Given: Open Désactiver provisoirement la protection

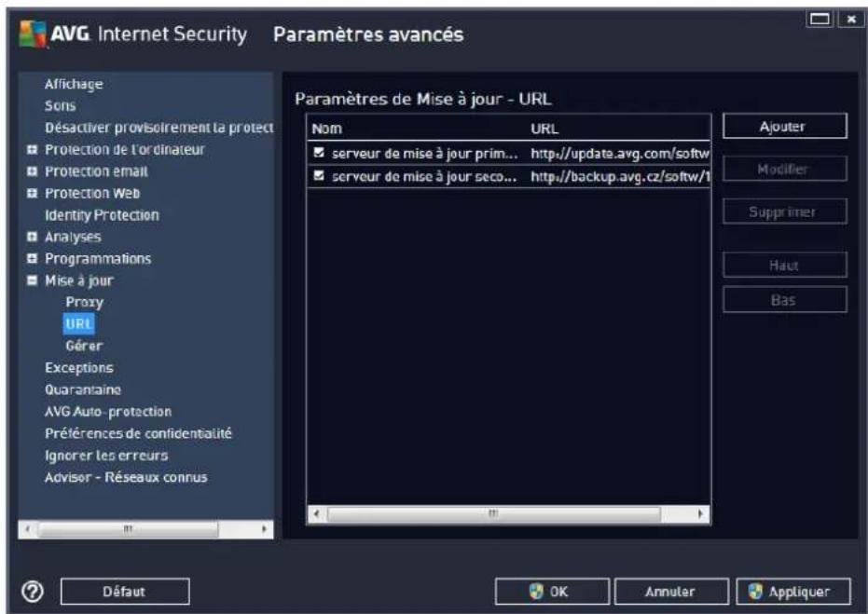Looking at the screenshot, I should point(158,128).
